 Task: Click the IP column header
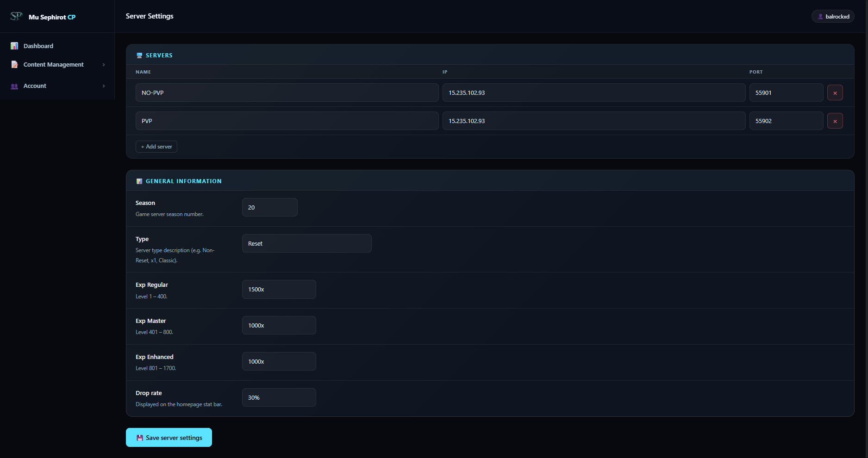tap(445, 72)
